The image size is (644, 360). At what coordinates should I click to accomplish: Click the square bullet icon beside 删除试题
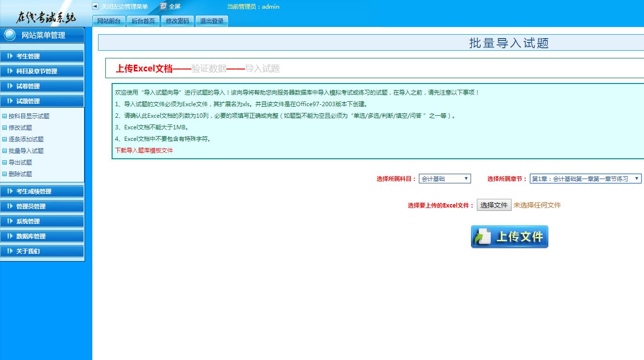tap(5, 174)
